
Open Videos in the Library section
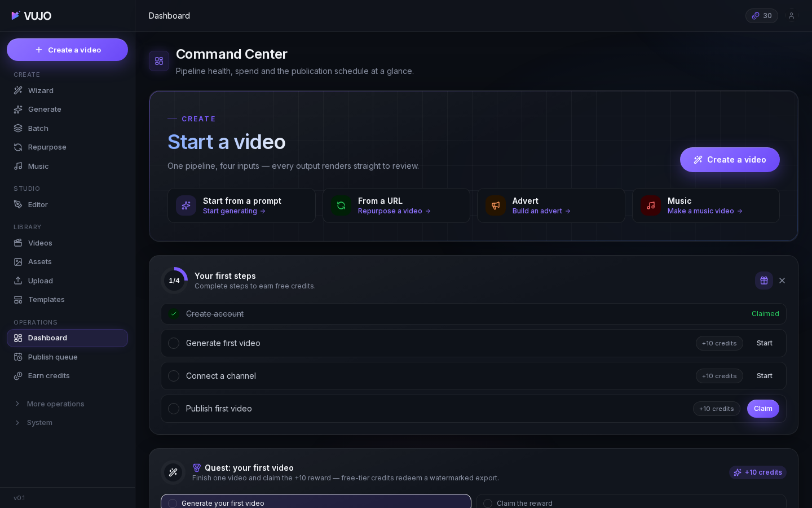click(x=67, y=243)
